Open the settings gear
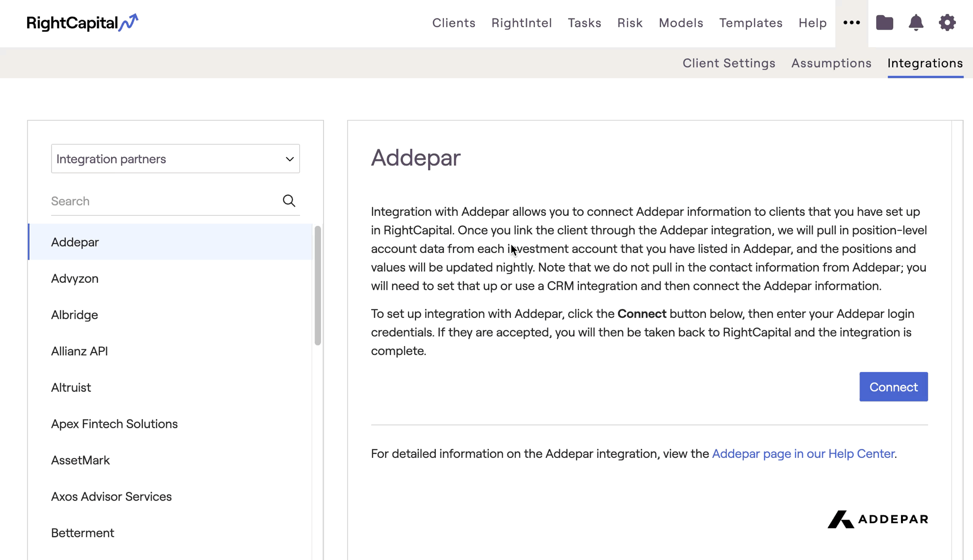Screen dimensions: 973x560 947,23
